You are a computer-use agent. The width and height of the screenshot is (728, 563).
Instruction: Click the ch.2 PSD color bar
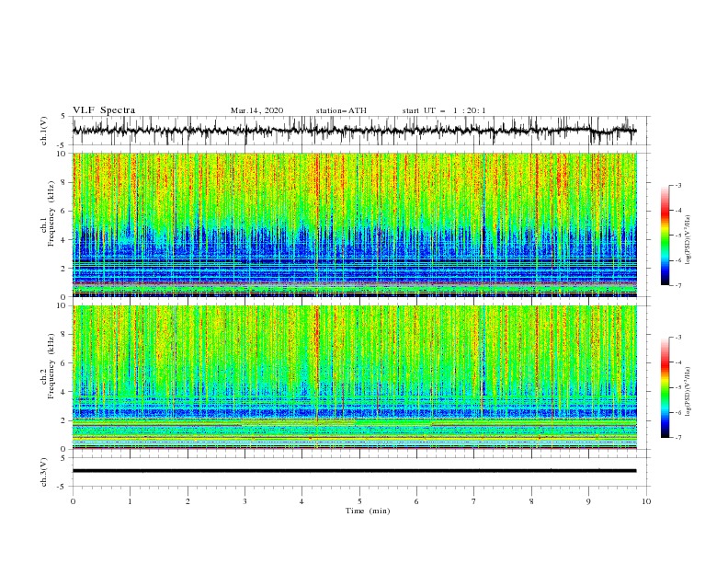(x=665, y=387)
